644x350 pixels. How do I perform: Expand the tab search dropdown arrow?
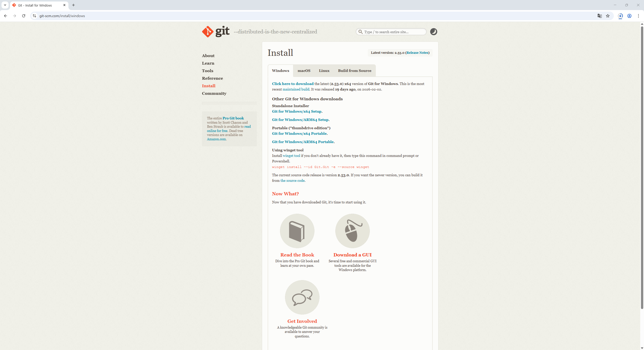coord(5,5)
